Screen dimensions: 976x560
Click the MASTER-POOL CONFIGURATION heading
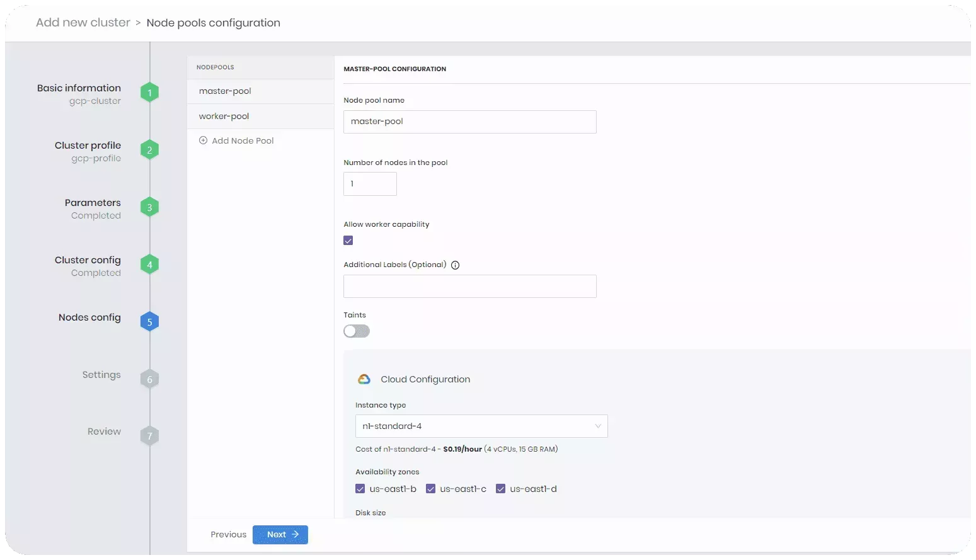pyautogui.click(x=395, y=69)
